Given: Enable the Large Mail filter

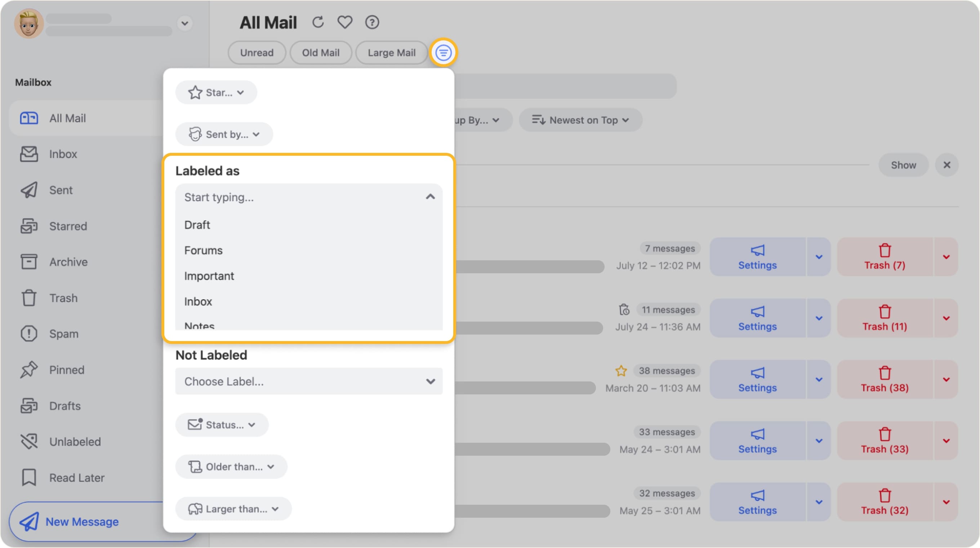Looking at the screenshot, I should click(392, 53).
